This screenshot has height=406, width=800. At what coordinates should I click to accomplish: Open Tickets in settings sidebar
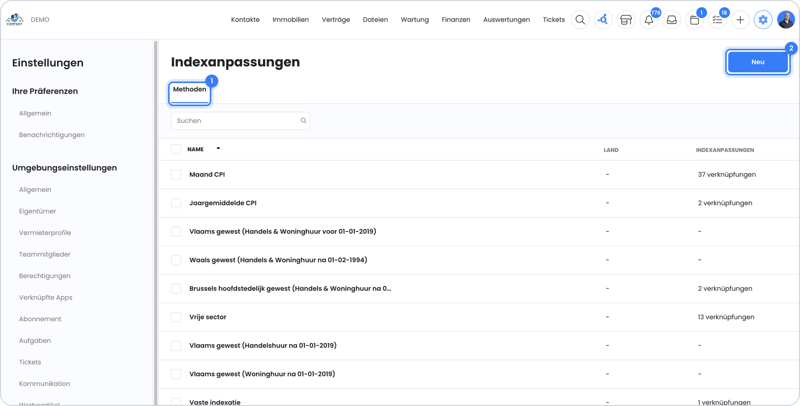click(30, 362)
